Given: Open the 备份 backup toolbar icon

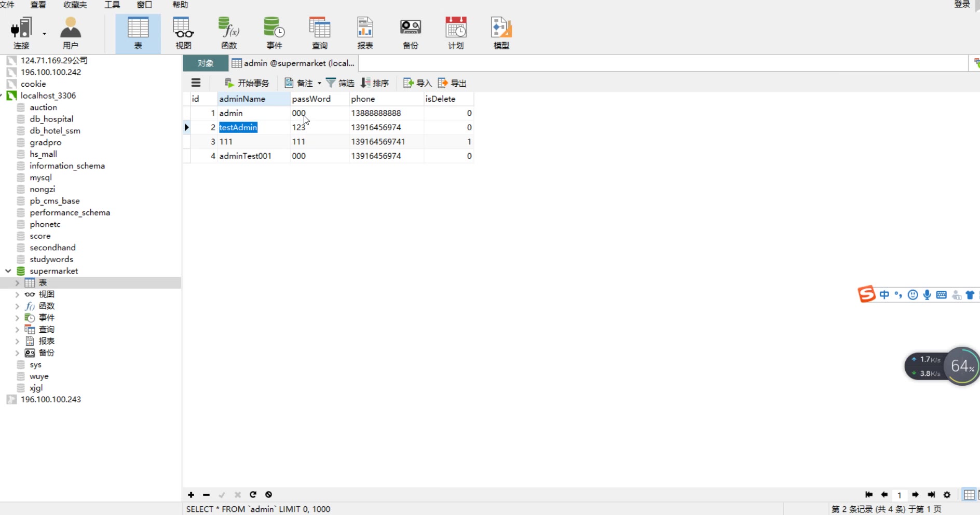Looking at the screenshot, I should click(411, 34).
